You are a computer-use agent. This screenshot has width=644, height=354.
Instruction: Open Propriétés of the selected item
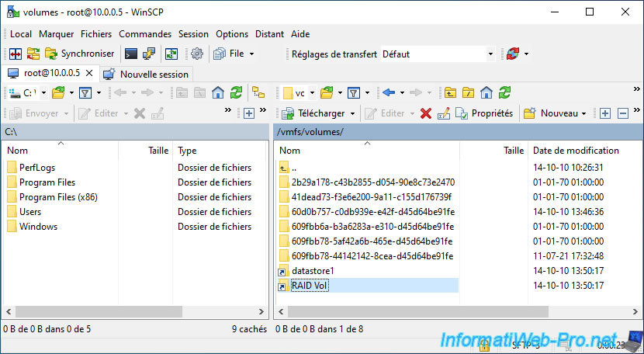click(485, 113)
